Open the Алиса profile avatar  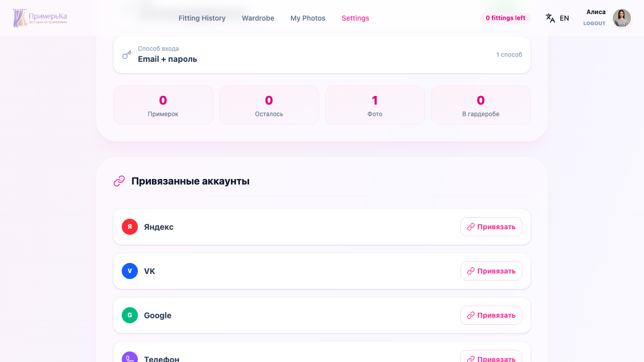[622, 18]
